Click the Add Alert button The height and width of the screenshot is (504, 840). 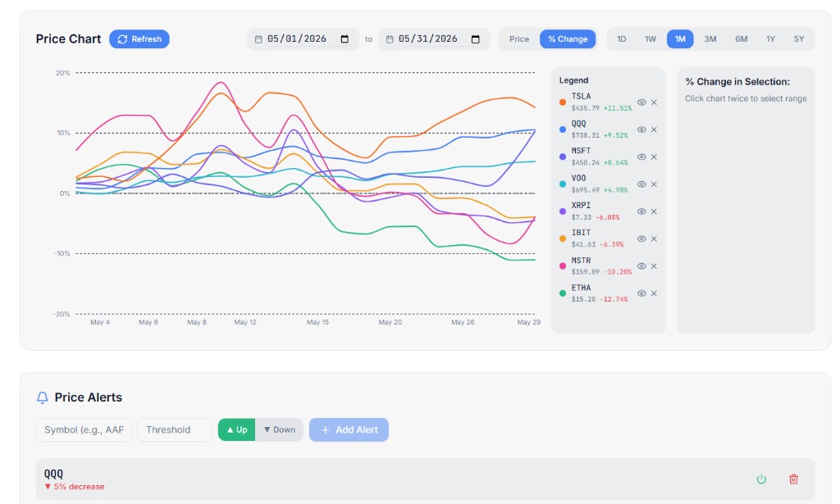click(349, 429)
